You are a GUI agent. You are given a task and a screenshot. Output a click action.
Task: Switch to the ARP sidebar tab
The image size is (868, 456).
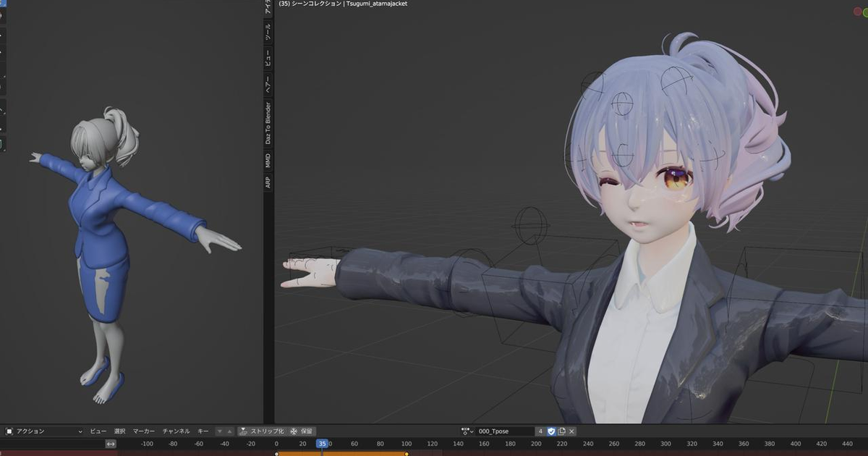267,182
